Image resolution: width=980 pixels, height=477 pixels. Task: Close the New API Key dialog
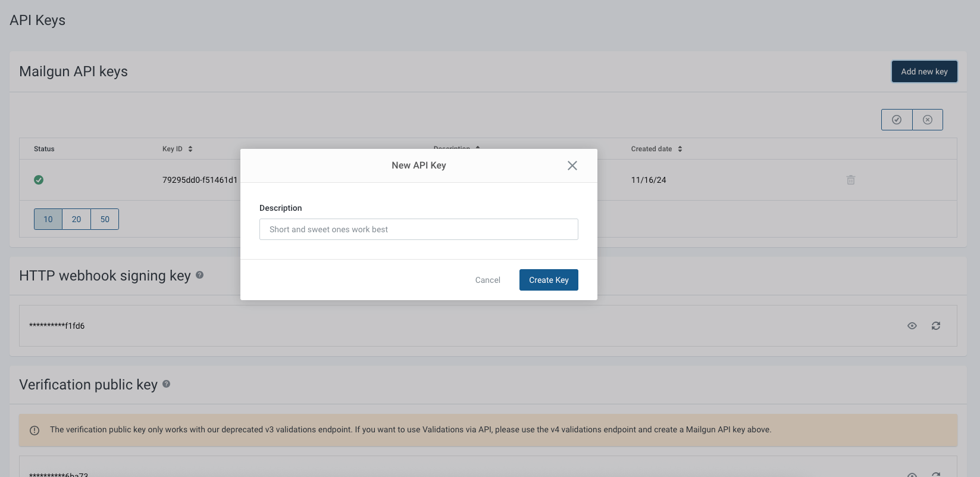[572, 166]
